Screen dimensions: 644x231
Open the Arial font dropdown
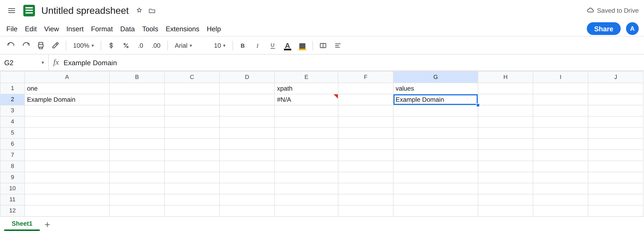click(x=184, y=46)
